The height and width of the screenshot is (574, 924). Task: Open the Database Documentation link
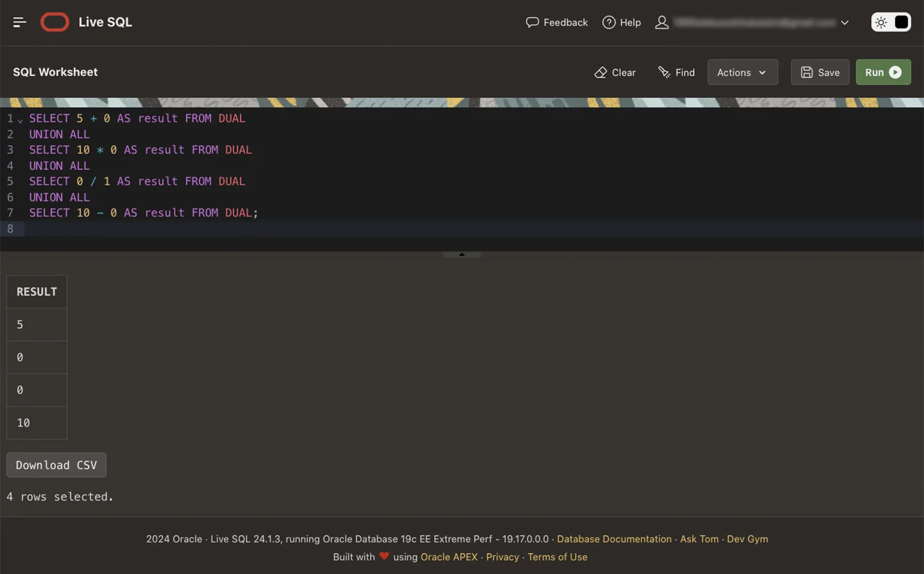(614, 539)
